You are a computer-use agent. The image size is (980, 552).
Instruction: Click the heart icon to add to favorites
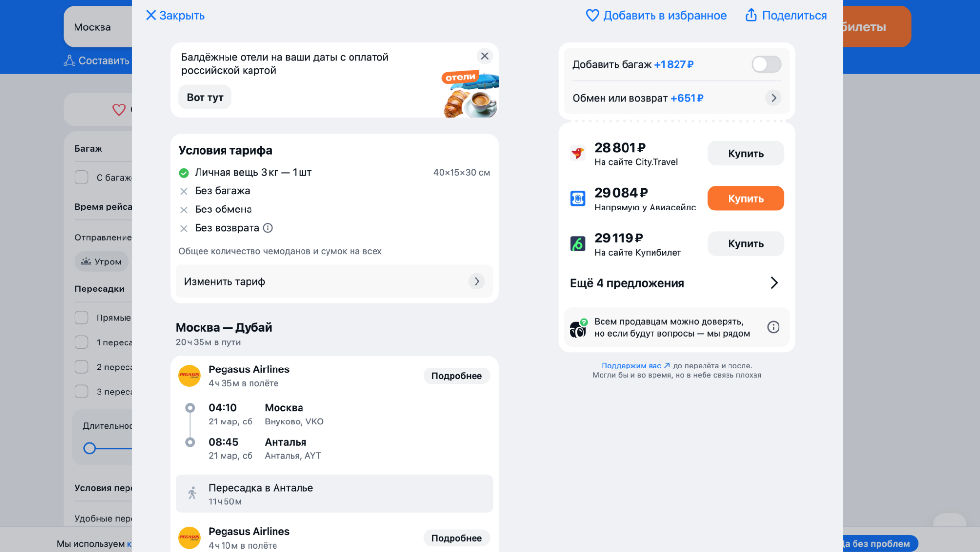click(592, 16)
